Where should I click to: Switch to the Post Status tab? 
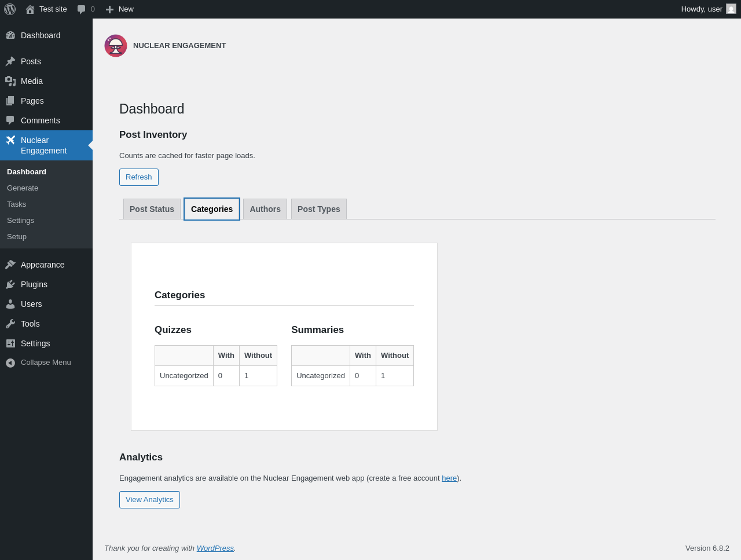pos(152,209)
